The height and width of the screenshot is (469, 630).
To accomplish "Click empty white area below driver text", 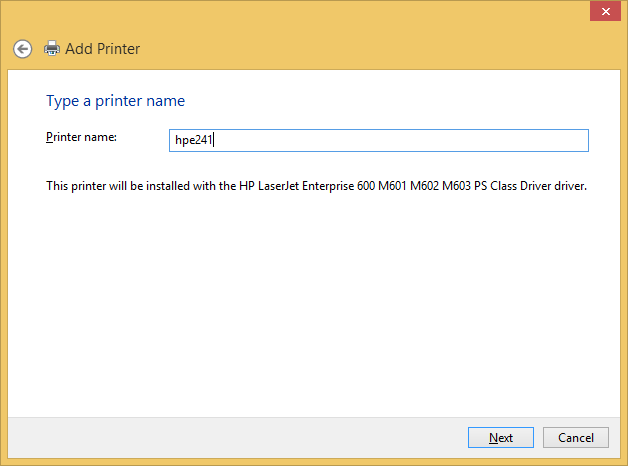I will pos(315,300).
